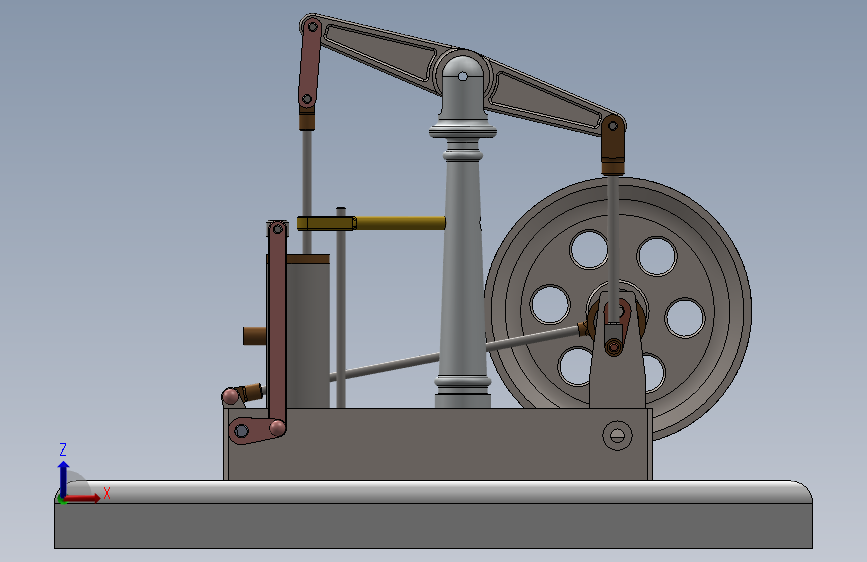This screenshot has width=867, height=562.
Task: Select the brown stub left of the cylinder
Action: (255, 336)
